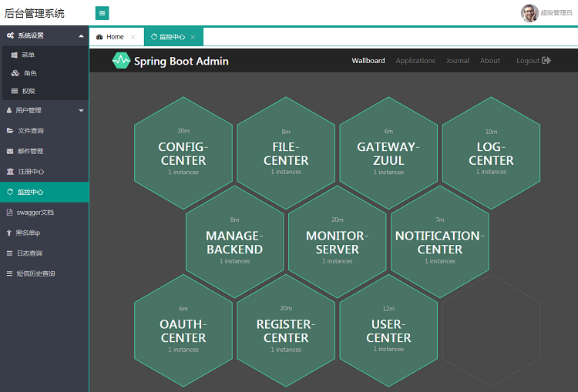578x392 pixels.
Task: Switch to the 监控中心 tab
Action: coord(172,37)
